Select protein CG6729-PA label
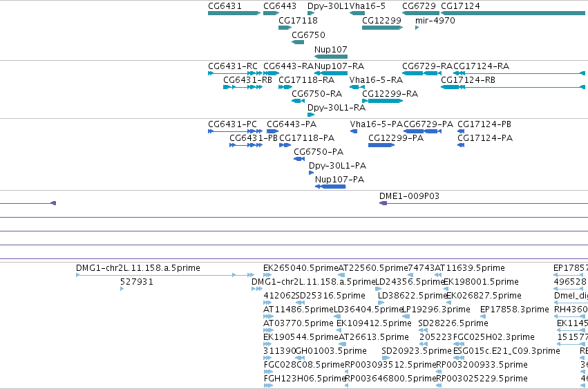This screenshot has height=389, width=588. click(428, 124)
